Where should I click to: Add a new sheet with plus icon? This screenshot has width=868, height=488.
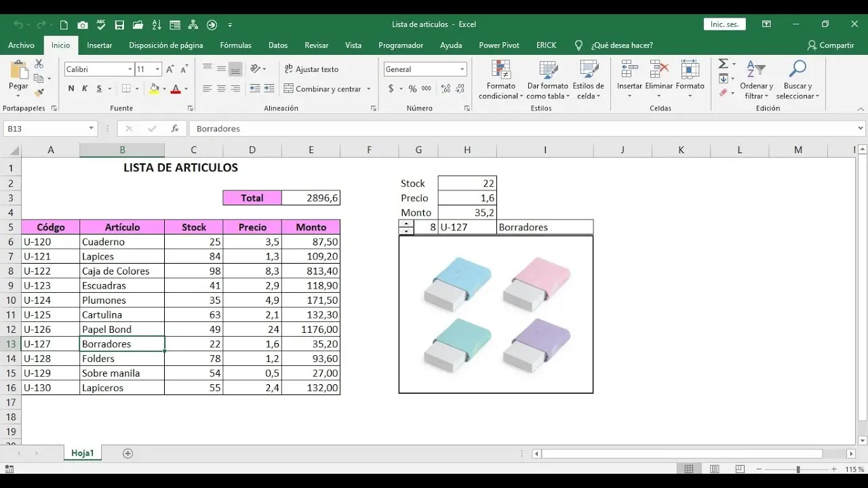click(x=127, y=453)
